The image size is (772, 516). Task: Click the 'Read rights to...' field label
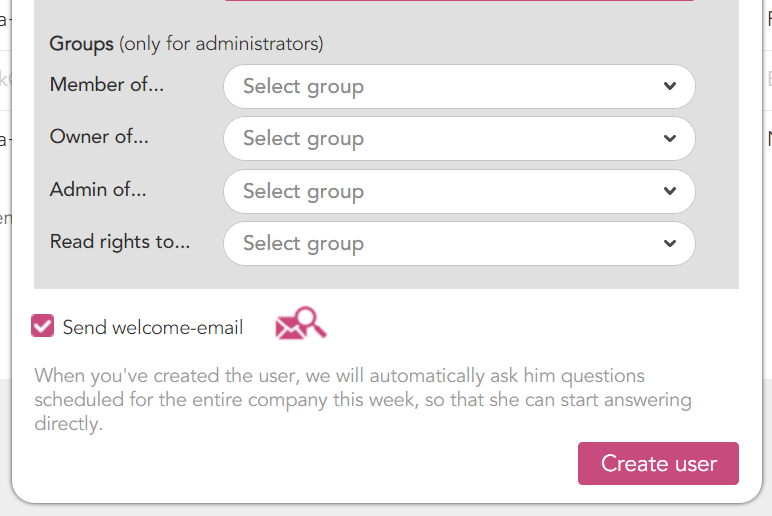coord(120,242)
